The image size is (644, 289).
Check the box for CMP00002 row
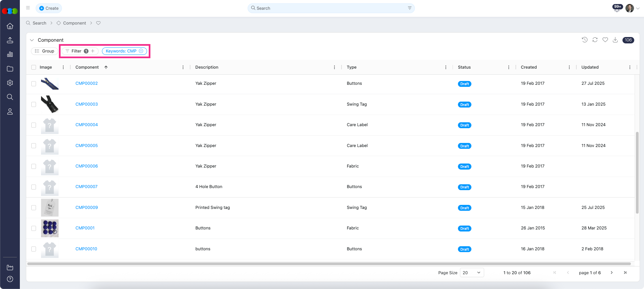click(x=34, y=84)
